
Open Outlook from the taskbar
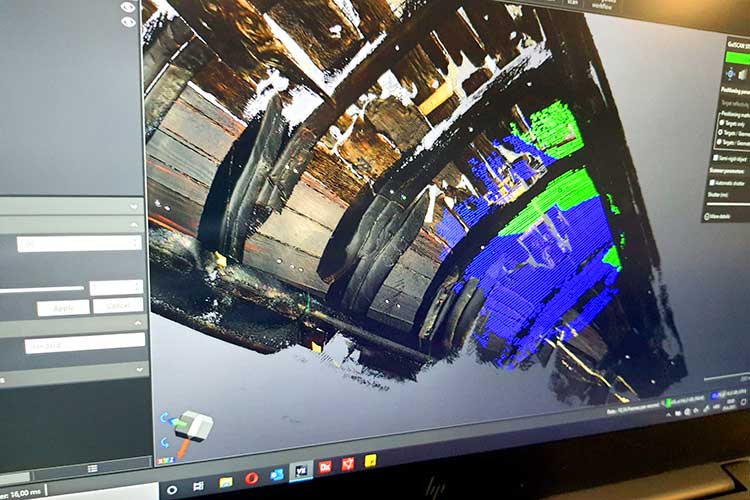pyautogui.click(x=276, y=475)
